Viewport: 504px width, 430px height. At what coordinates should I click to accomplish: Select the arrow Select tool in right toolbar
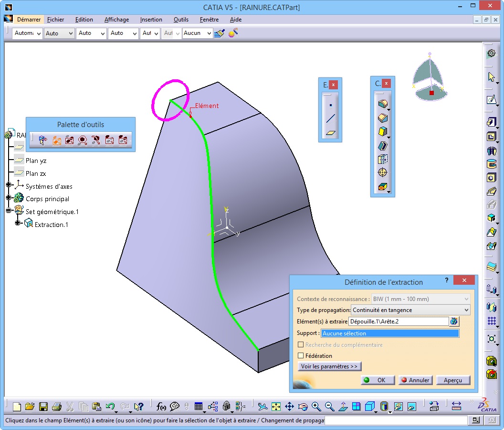[492, 77]
